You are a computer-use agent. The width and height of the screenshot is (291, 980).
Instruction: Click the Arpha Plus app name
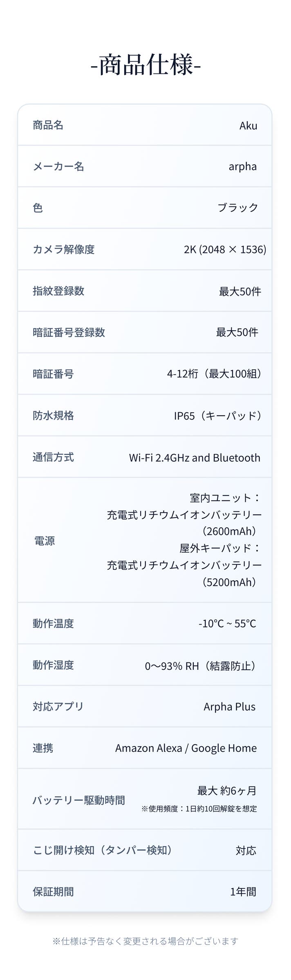tap(229, 707)
